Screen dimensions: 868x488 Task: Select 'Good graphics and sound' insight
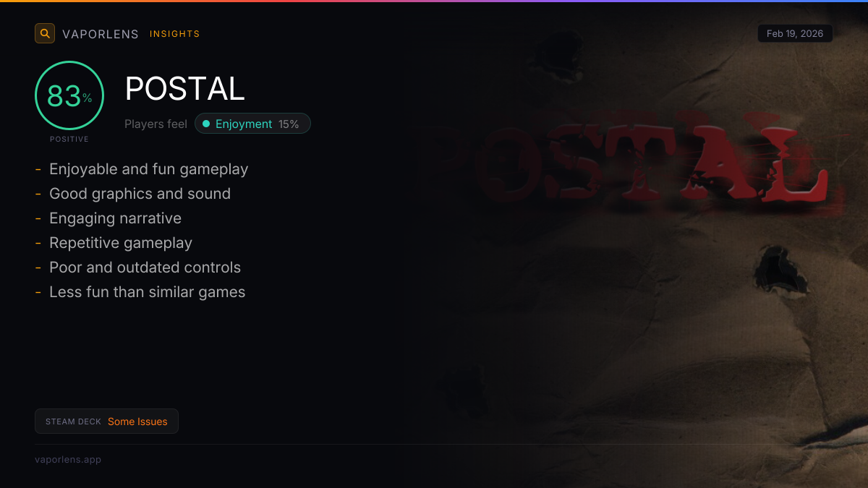(x=140, y=194)
